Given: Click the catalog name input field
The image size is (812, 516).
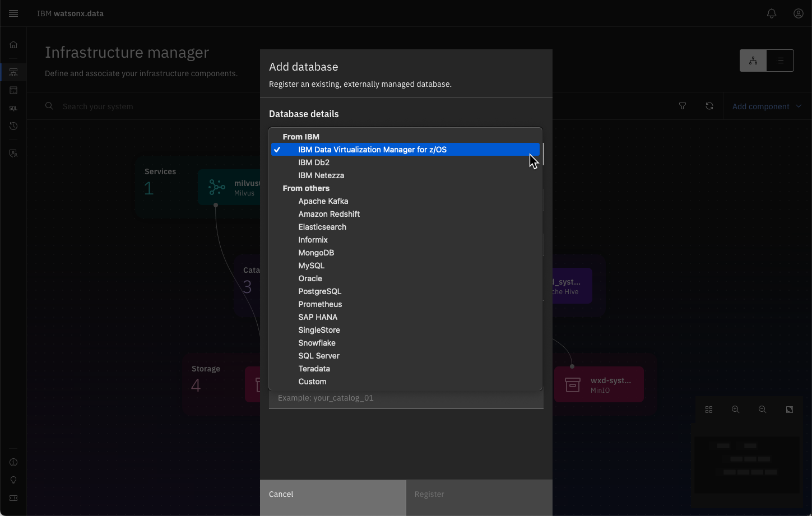Looking at the screenshot, I should [x=406, y=399].
